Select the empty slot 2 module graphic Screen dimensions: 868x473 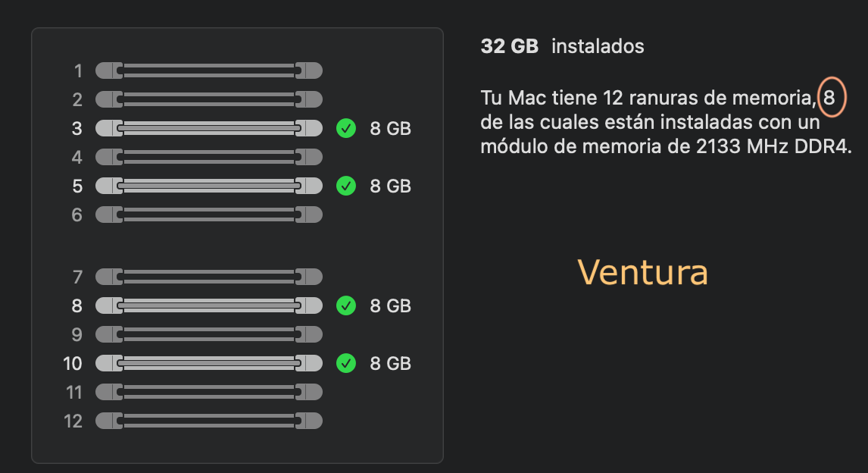pyautogui.click(x=209, y=100)
